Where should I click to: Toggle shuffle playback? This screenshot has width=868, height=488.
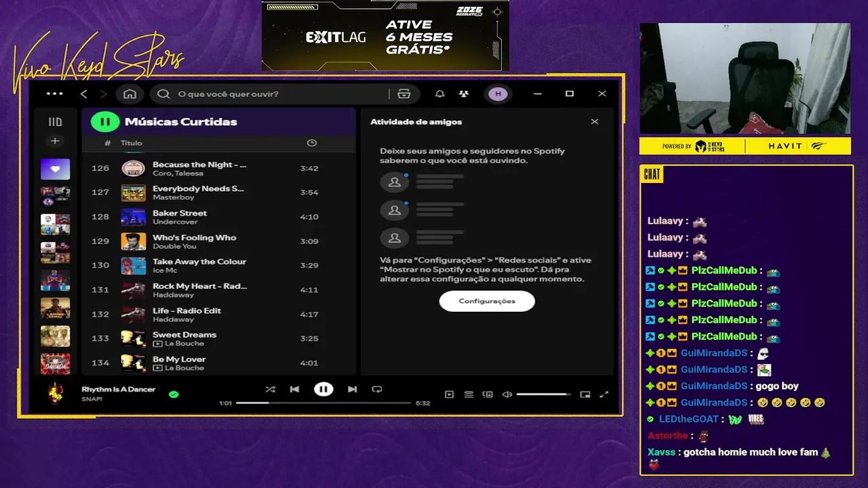point(271,389)
